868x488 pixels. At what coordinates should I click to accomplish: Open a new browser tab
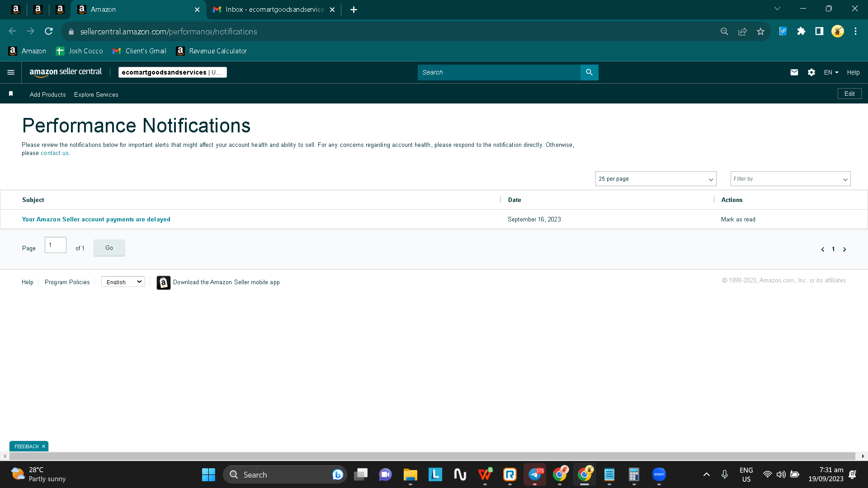point(354,9)
